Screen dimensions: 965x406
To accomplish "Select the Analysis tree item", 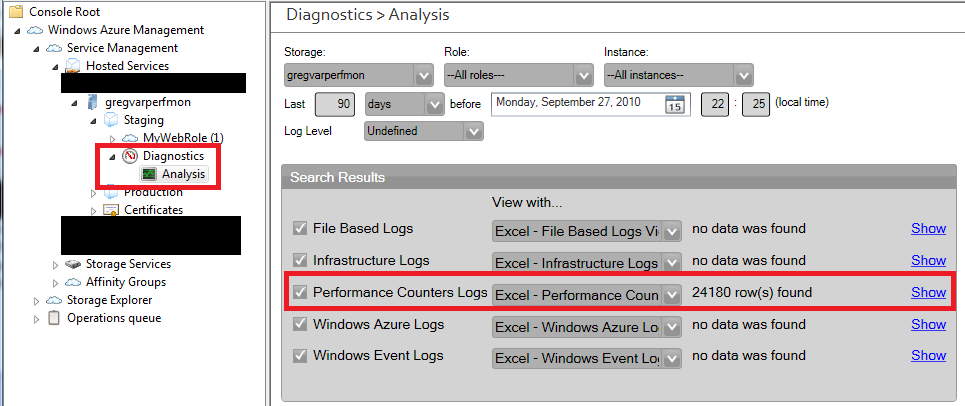I will click(174, 175).
